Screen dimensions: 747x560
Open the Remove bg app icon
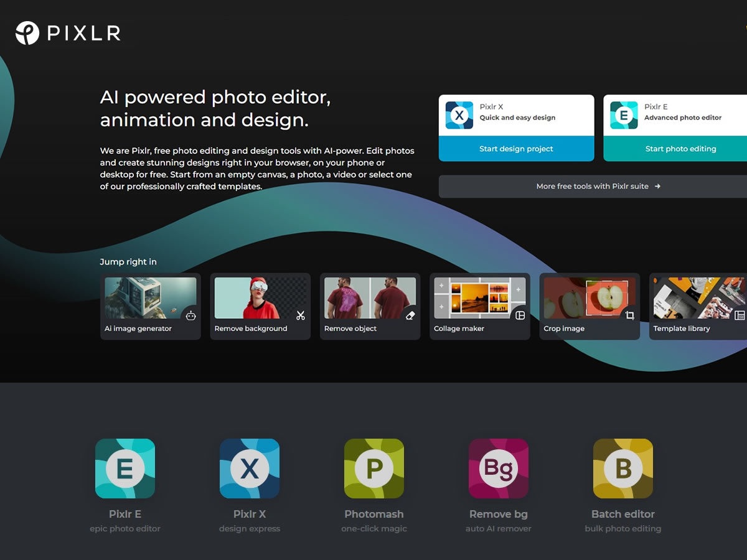tap(499, 469)
